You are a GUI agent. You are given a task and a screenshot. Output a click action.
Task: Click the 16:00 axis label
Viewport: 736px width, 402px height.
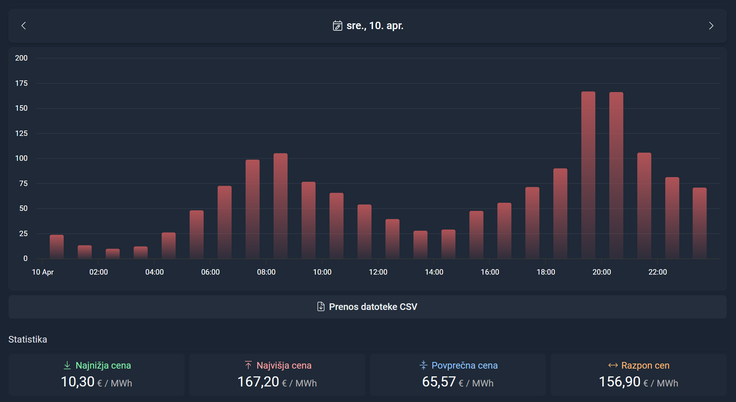(x=490, y=272)
